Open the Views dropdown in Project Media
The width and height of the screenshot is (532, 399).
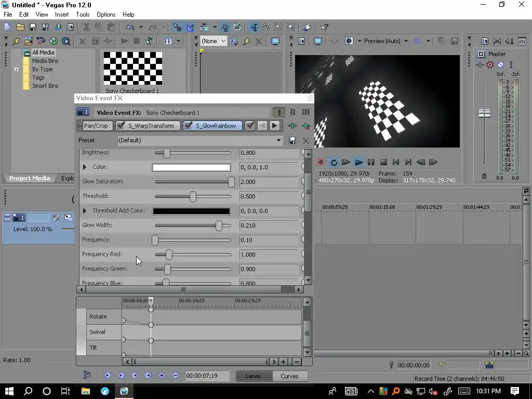coord(179,41)
